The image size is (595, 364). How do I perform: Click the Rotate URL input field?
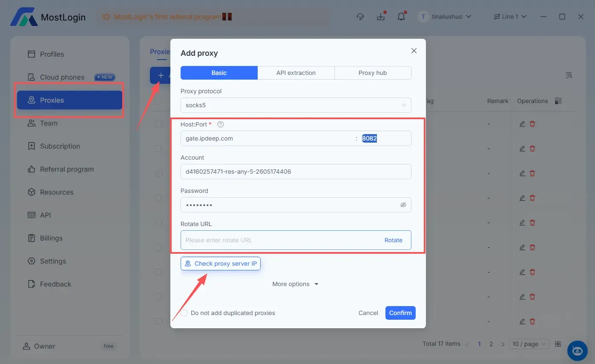click(x=277, y=240)
